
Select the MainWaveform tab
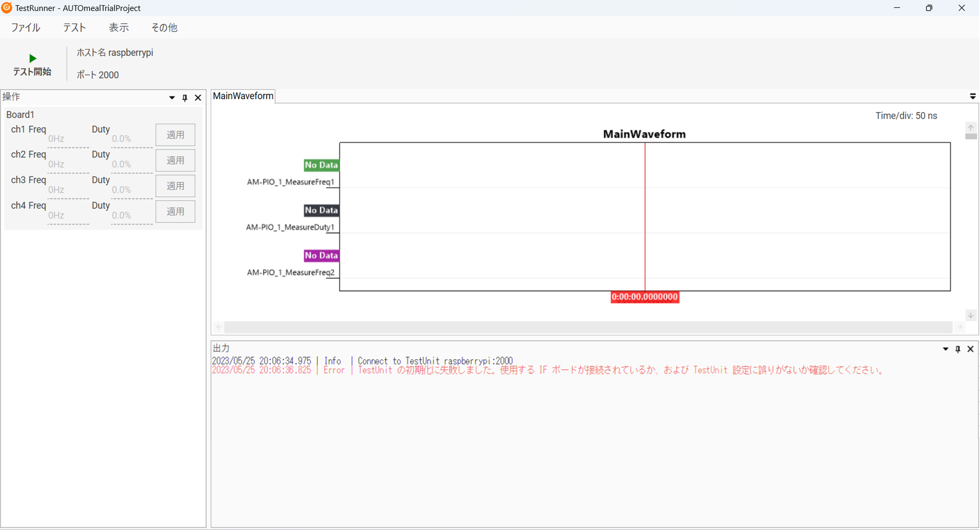click(243, 96)
